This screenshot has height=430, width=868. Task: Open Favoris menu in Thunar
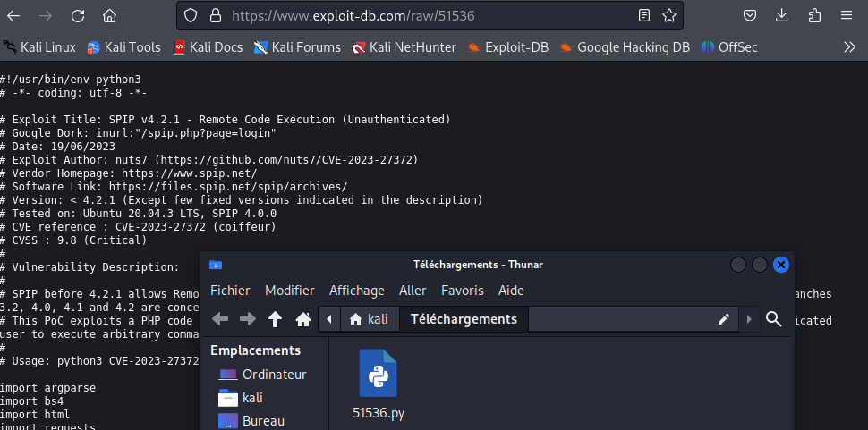(463, 291)
